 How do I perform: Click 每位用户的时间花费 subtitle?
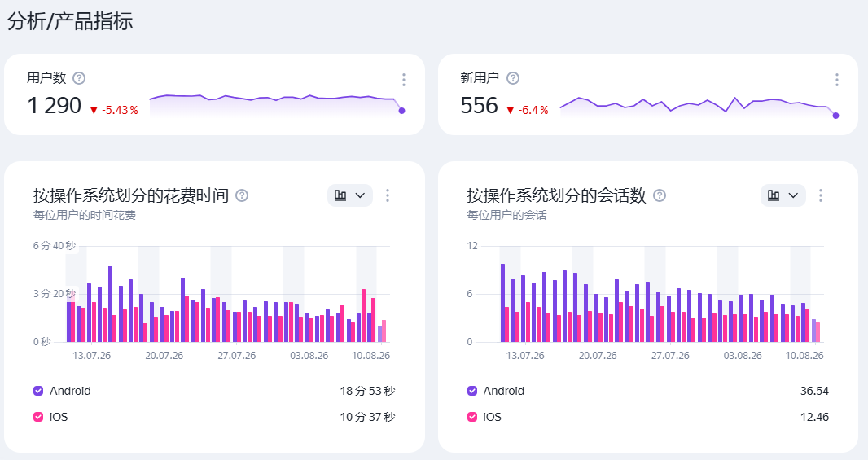[84, 215]
